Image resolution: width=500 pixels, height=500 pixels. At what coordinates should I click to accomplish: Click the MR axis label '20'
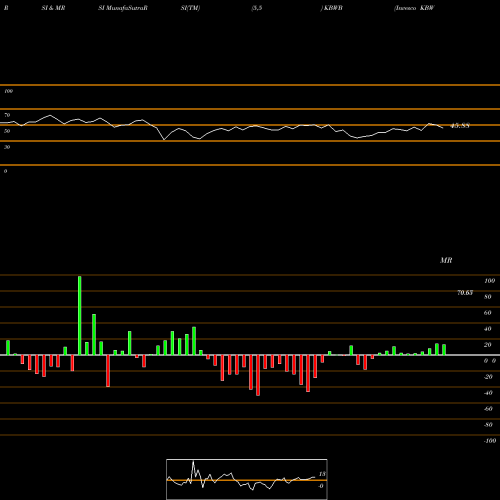point(488,345)
